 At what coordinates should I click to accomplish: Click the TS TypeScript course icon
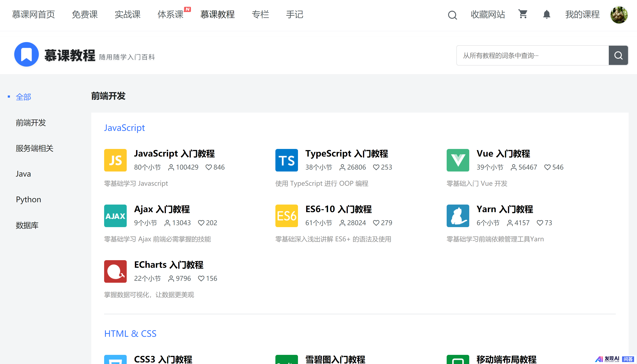tap(286, 160)
